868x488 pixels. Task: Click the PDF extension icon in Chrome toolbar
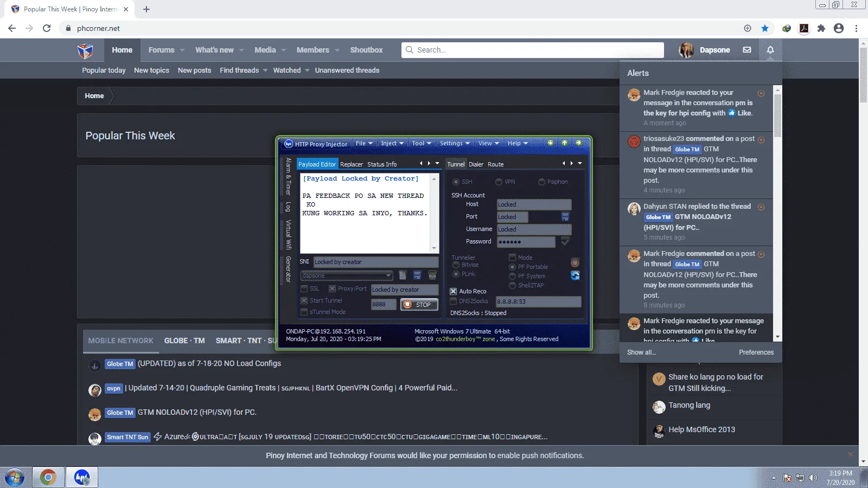coord(804,28)
